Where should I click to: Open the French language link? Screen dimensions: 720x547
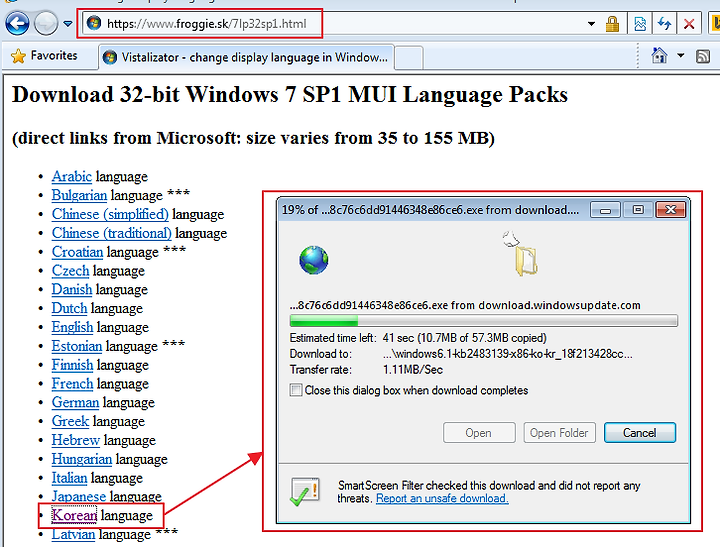pos(72,383)
